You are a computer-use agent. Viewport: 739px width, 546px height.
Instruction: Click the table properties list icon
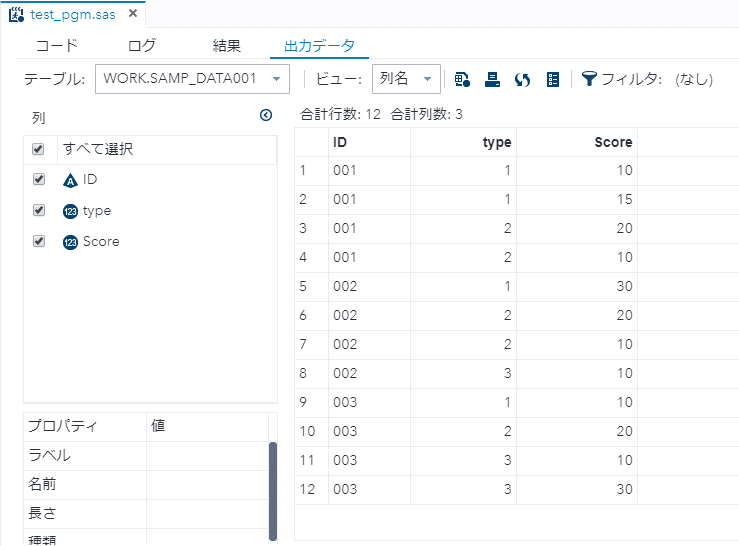tap(553, 80)
